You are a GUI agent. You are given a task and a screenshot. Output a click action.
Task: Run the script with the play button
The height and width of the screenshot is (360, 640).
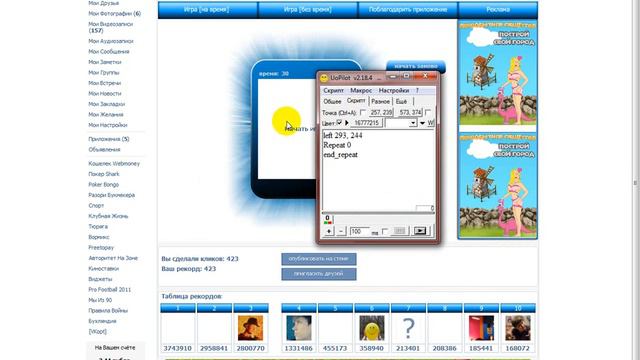[420, 231]
